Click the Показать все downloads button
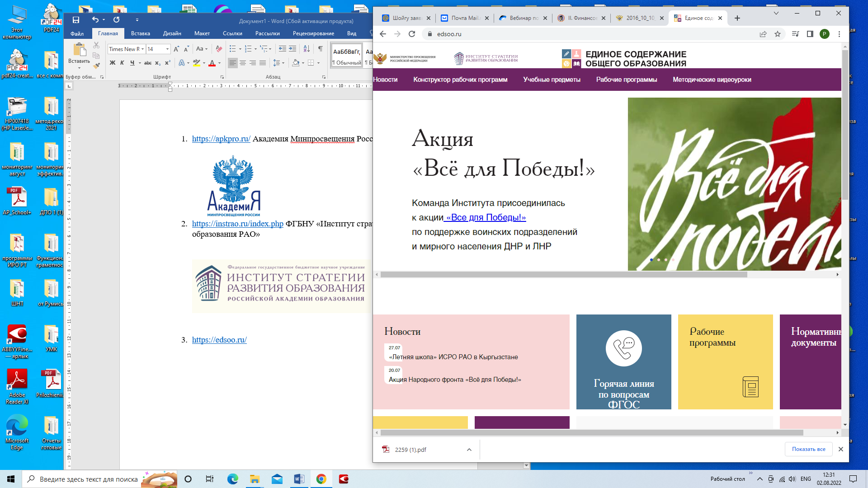This screenshot has height=488, width=868. (x=808, y=449)
